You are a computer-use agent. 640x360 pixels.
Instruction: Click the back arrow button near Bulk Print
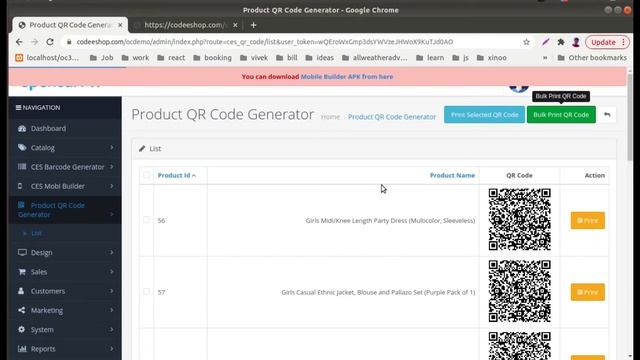pos(607,115)
